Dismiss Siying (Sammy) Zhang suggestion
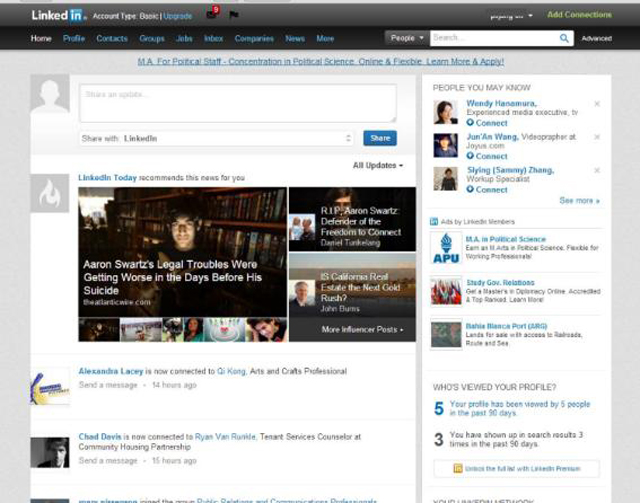 point(597,170)
